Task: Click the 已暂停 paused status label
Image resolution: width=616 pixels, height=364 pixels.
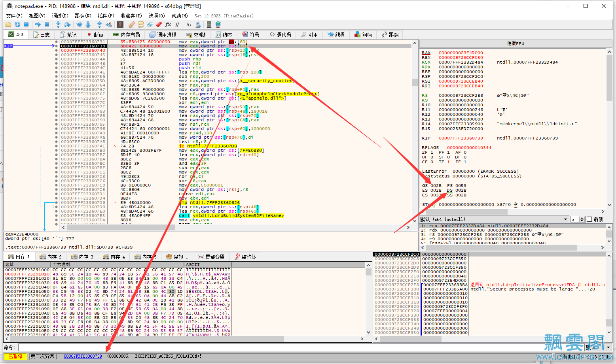Action: (x=15, y=356)
